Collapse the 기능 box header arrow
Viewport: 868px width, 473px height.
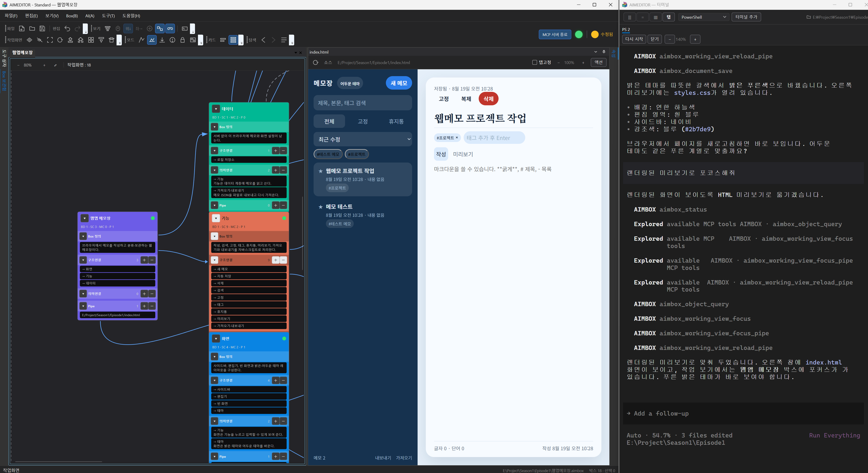(216, 218)
